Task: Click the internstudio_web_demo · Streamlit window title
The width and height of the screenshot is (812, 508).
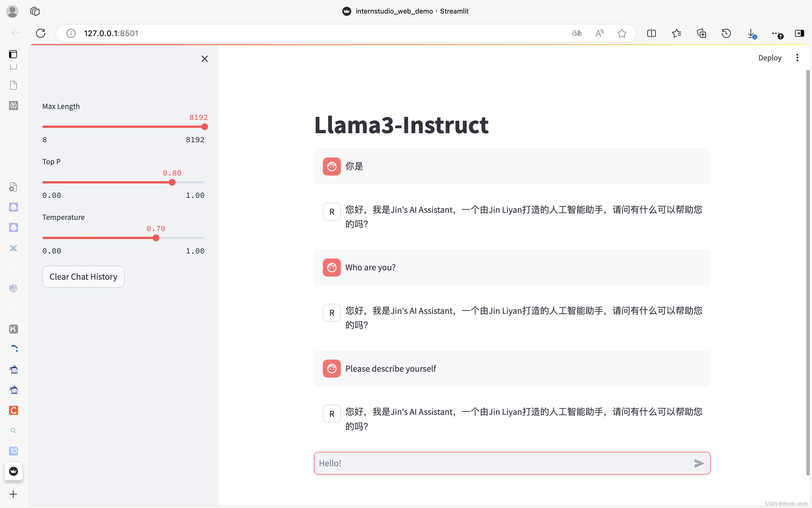Action: 412,11
